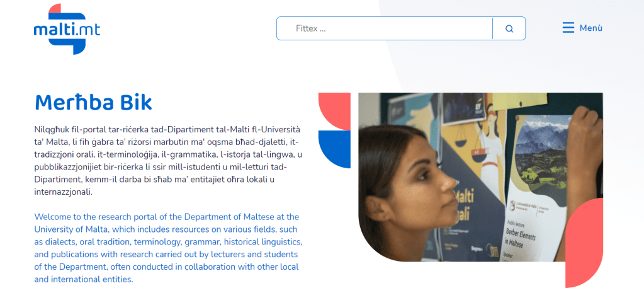Click the Merħba Bik heading
This screenshot has height=300, width=644.
(x=93, y=102)
